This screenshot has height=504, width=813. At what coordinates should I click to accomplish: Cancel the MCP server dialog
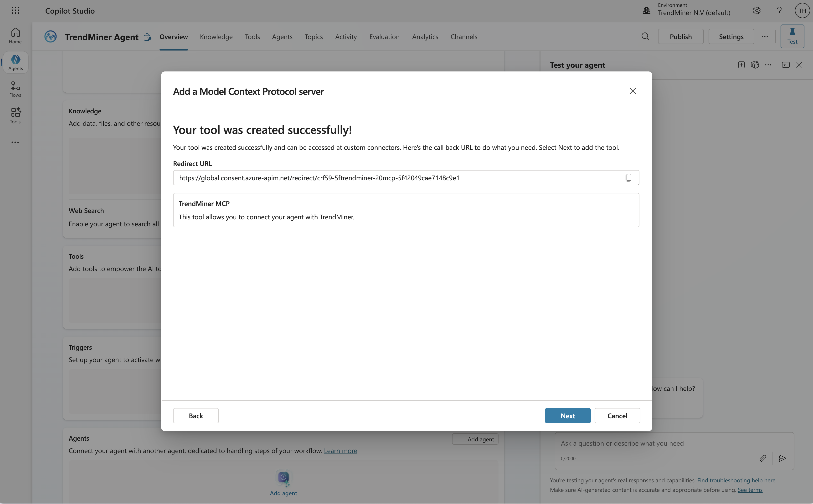[x=617, y=415]
